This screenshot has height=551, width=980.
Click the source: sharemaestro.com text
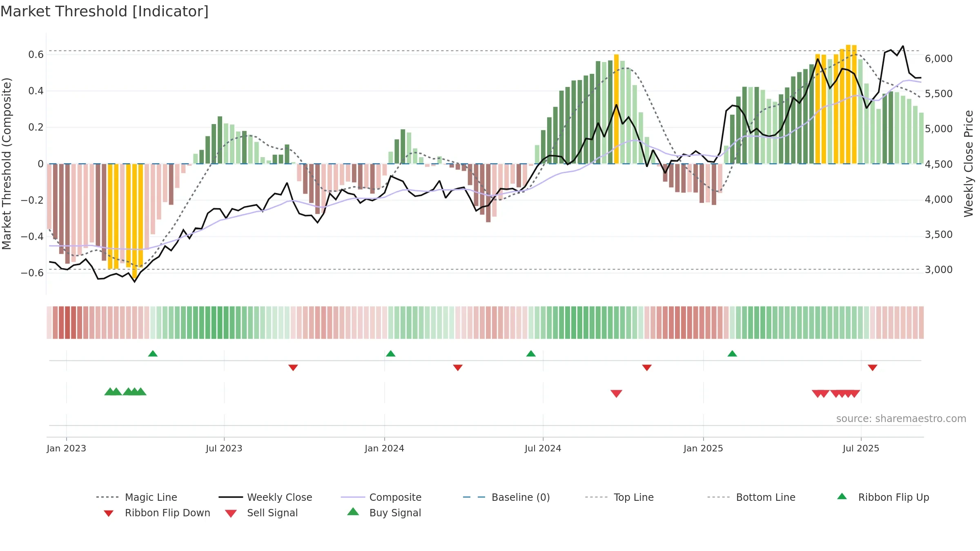[901, 419]
